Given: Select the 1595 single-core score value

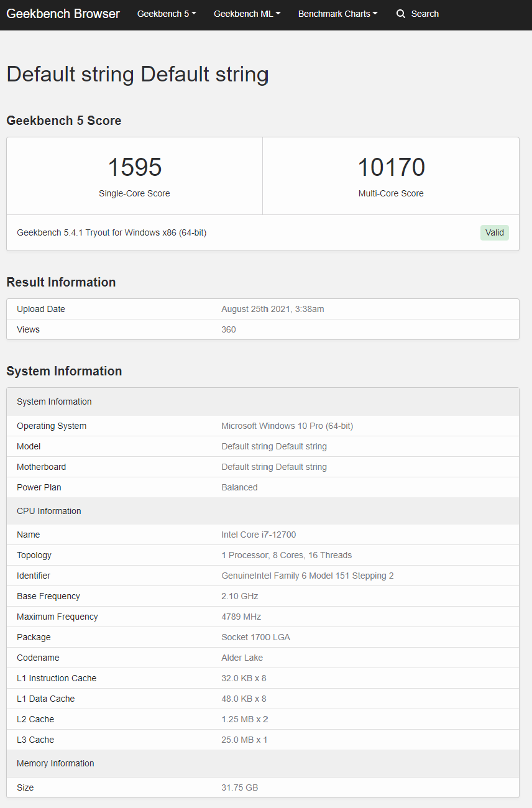Looking at the screenshot, I should (x=135, y=167).
